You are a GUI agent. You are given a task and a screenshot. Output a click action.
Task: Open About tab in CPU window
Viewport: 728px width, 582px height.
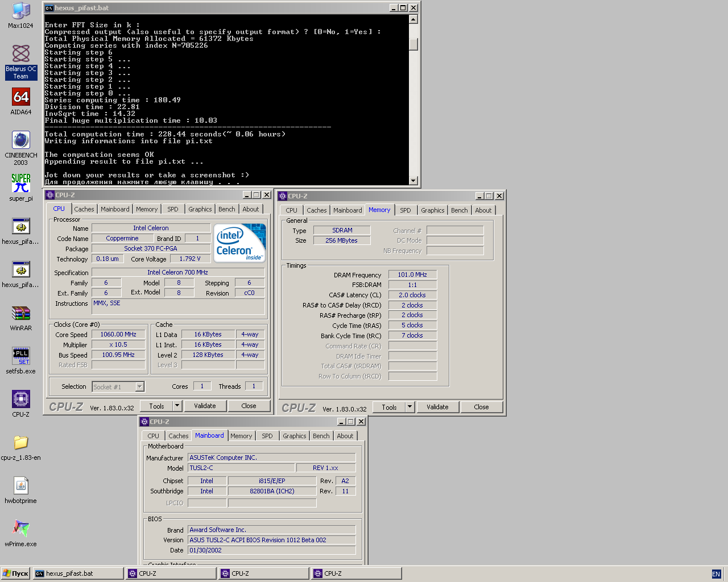251,209
